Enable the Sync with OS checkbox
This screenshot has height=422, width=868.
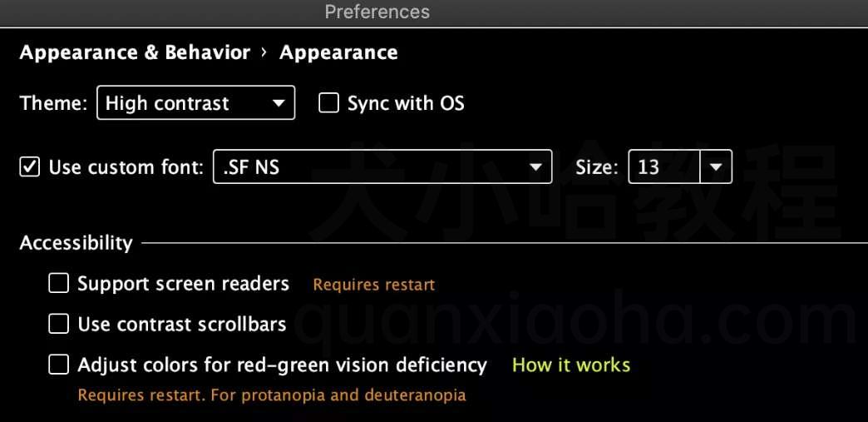(328, 103)
